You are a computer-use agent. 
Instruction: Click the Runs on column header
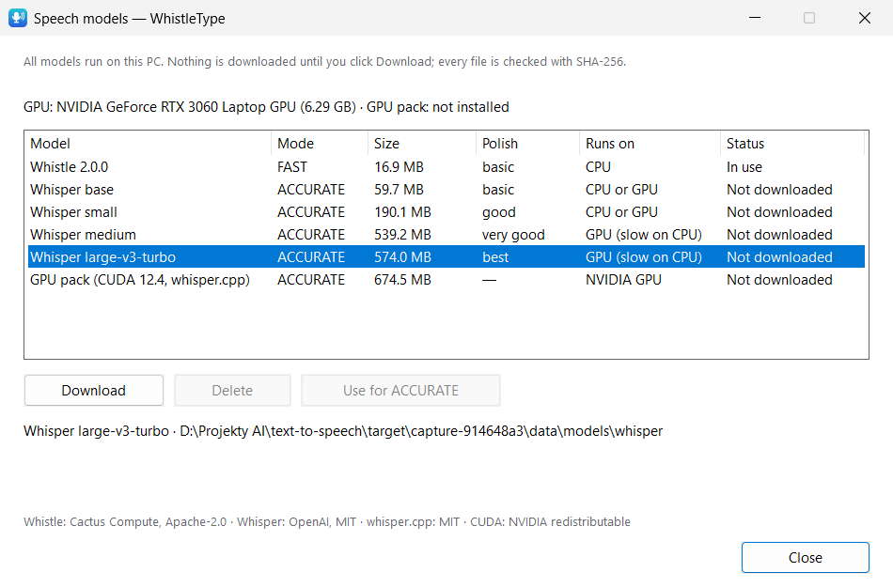coord(650,144)
